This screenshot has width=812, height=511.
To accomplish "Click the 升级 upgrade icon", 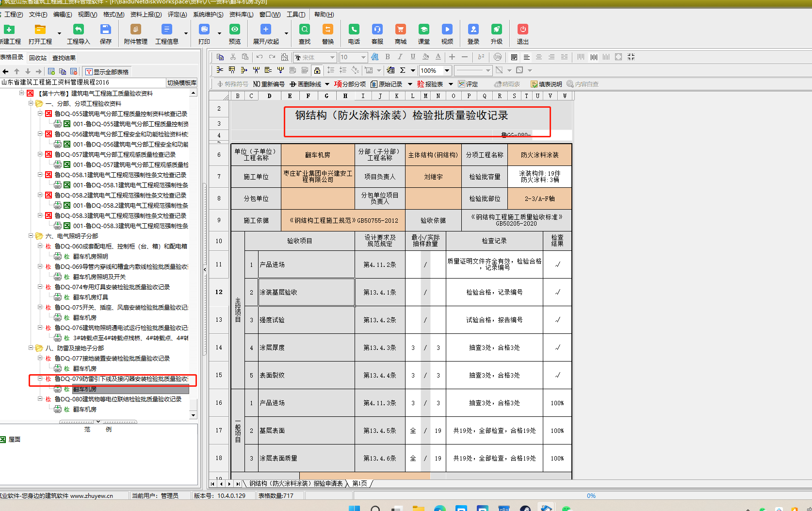I will (496, 30).
